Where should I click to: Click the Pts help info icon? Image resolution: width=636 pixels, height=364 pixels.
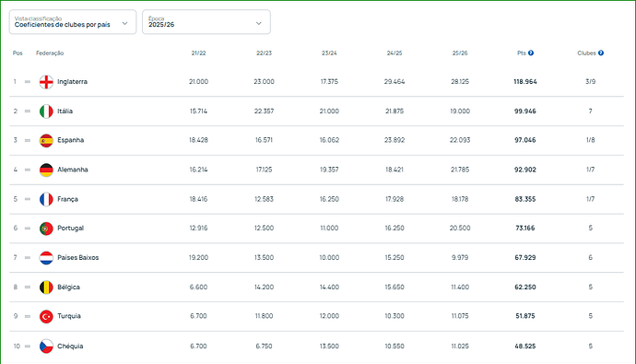(x=531, y=53)
